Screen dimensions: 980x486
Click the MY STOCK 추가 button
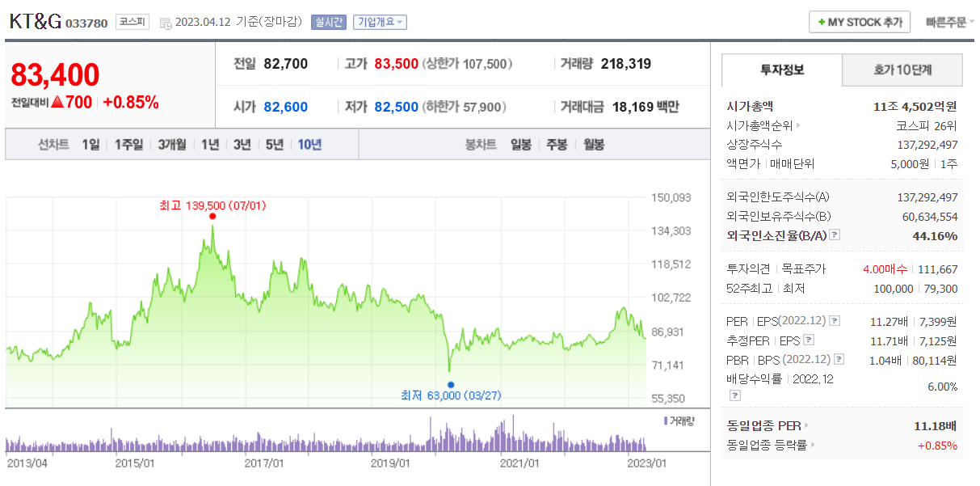pyautogui.click(x=859, y=22)
